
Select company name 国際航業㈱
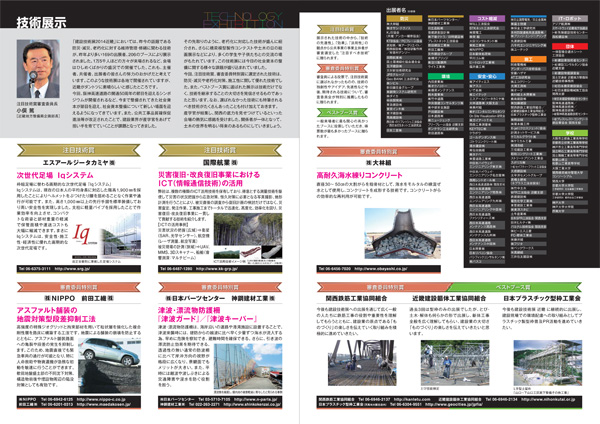tap(220, 163)
